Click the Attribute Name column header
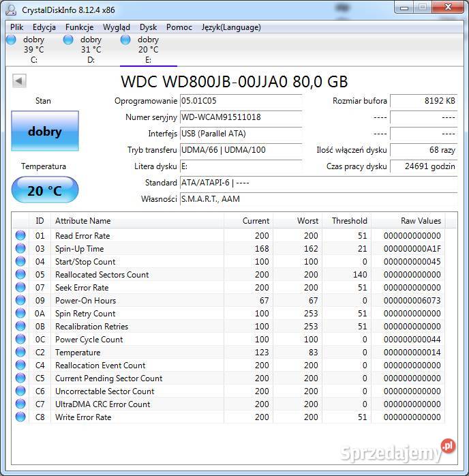Image resolution: width=469 pixels, height=476 pixels. 138,221
